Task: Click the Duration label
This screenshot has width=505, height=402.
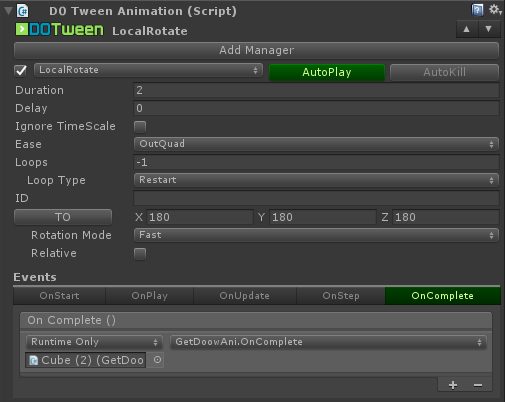Action: coord(39,90)
